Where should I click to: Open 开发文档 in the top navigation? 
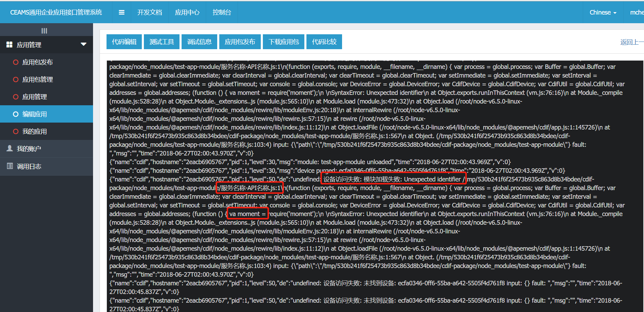149,12
